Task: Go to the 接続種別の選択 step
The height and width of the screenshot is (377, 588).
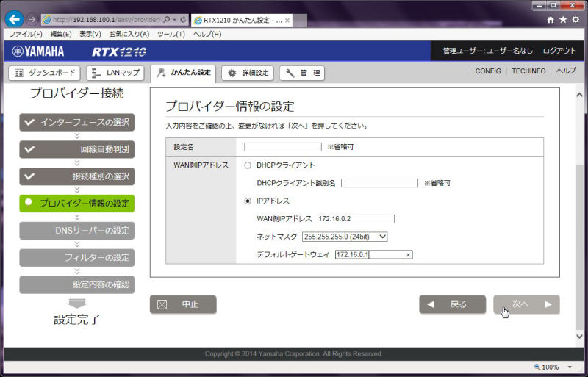Action: [x=77, y=176]
